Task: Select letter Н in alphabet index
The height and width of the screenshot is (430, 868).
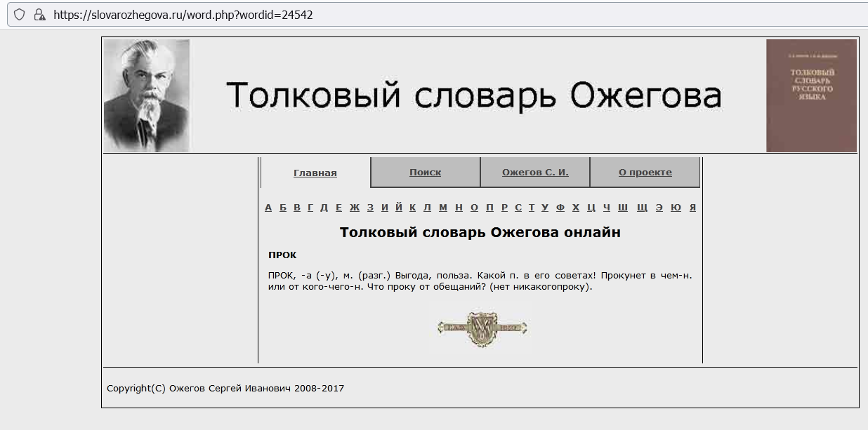Action: point(459,207)
